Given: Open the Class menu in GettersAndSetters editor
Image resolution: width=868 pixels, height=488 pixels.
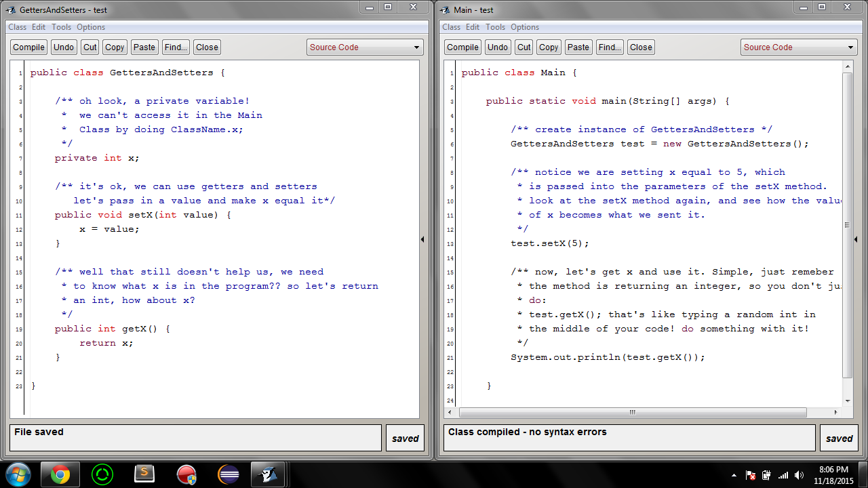Looking at the screenshot, I should [17, 27].
